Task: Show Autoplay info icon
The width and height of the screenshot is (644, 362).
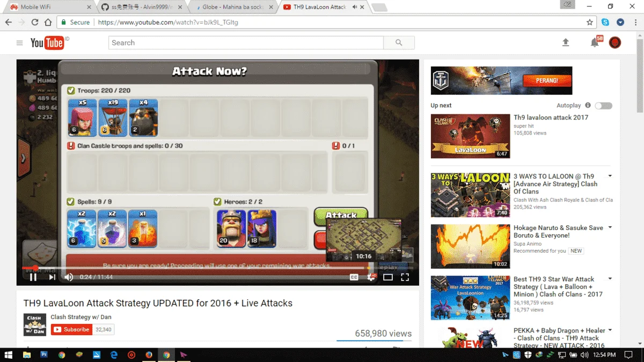Action: pos(588,106)
